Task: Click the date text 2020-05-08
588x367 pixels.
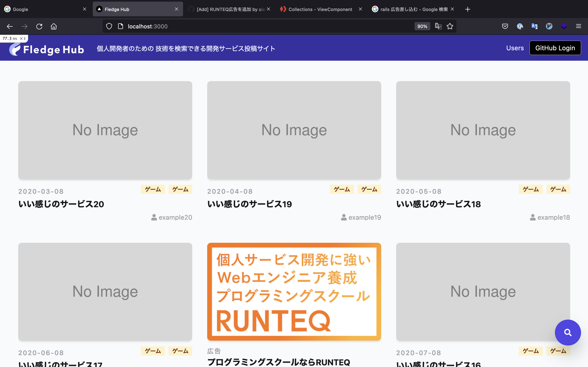Action: (x=419, y=191)
